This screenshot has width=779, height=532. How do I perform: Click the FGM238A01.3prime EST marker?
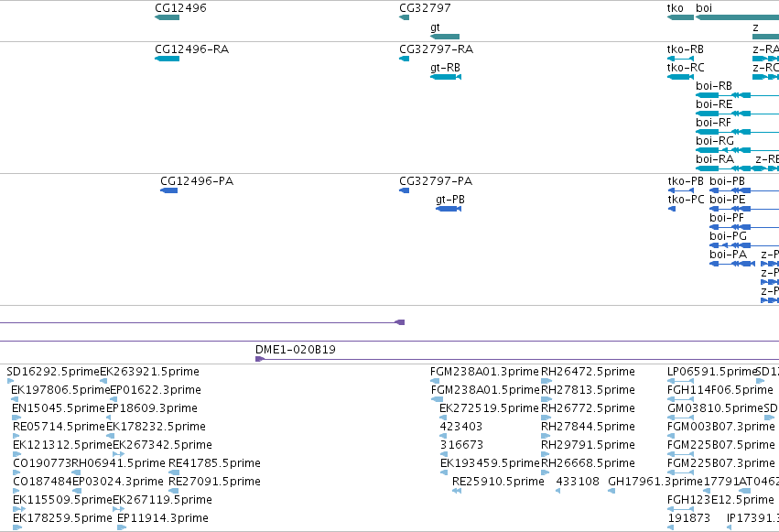[x=435, y=381]
